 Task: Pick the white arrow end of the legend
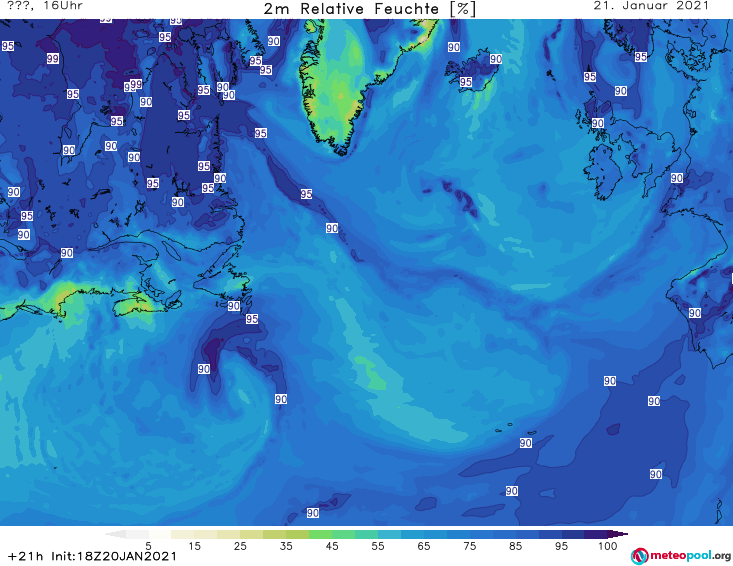(x=115, y=534)
